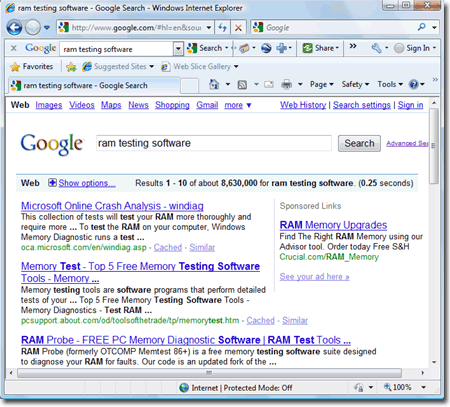450x407 pixels.
Task: Expand the more dropdown in Google nav
Action: 238,105
